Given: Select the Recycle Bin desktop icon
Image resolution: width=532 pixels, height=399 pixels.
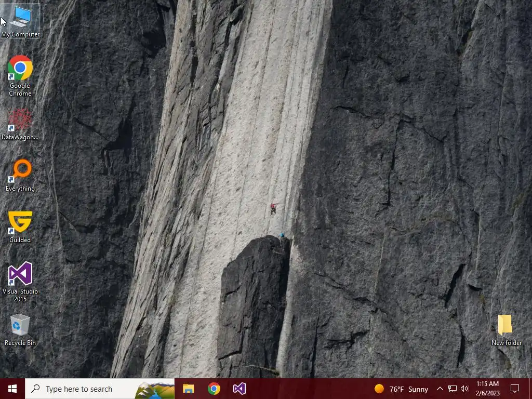Looking at the screenshot, I should [20, 330].
